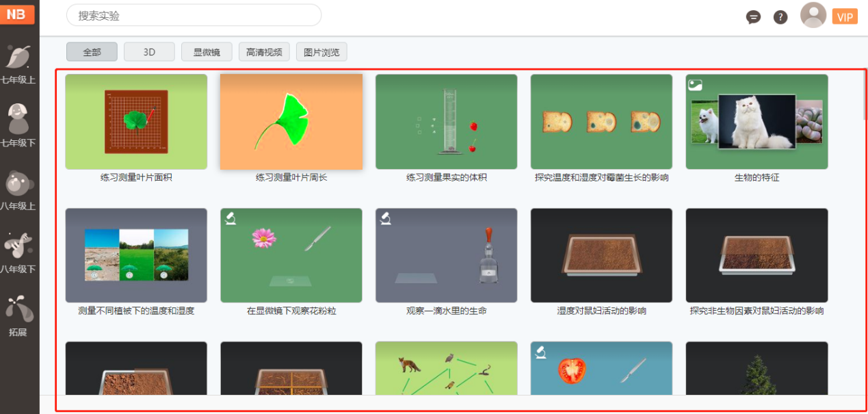Click the help question mark icon

780,17
